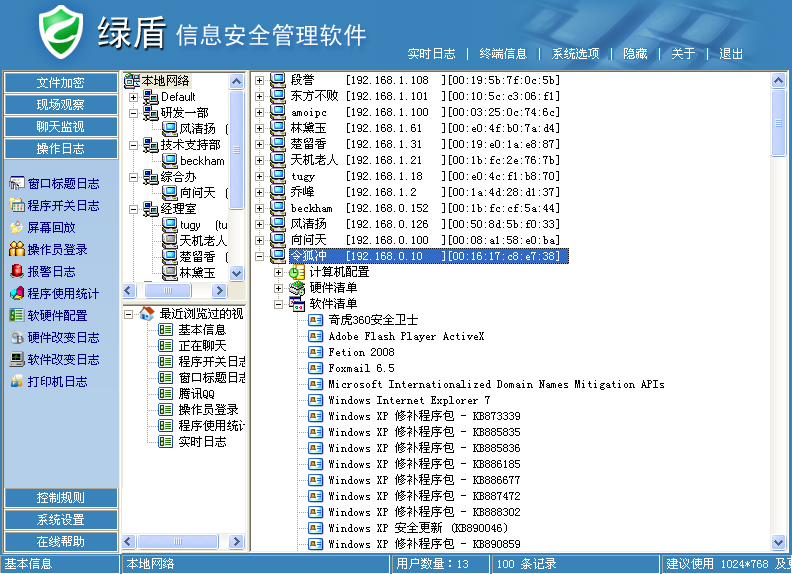This screenshot has height=574, width=792.
Task: Open the 腾讯QQ recent view
Action: click(x=186, y=394)
